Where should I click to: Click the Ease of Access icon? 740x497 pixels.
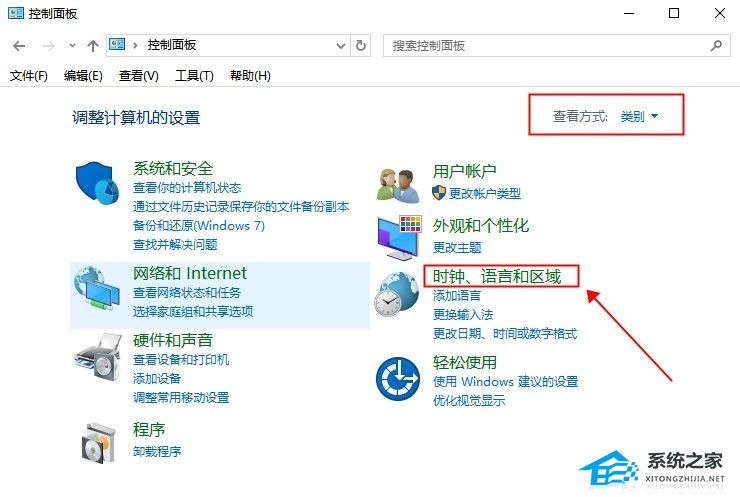coord(398,379)
